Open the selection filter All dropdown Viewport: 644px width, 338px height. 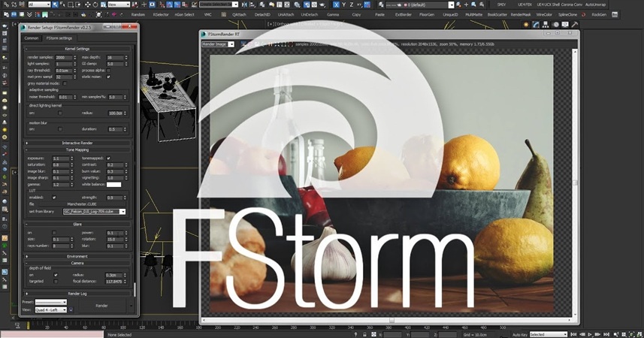click(x=39, y=5)
